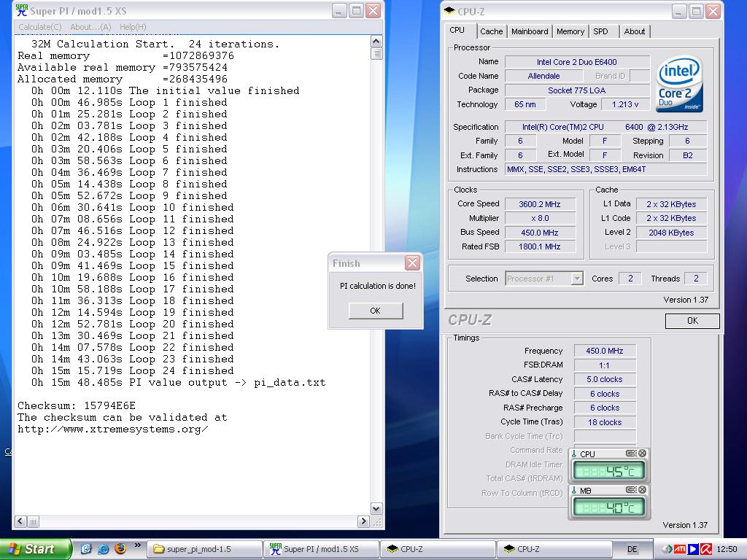Open Calculate(C) menu
The width and height of the screenshot is (747, 560).
pyautogui.click(x=40, y=27)
